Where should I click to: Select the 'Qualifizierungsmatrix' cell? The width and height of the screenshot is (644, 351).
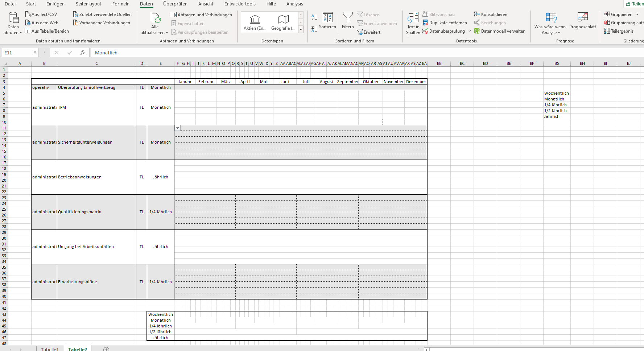point(96,212)
